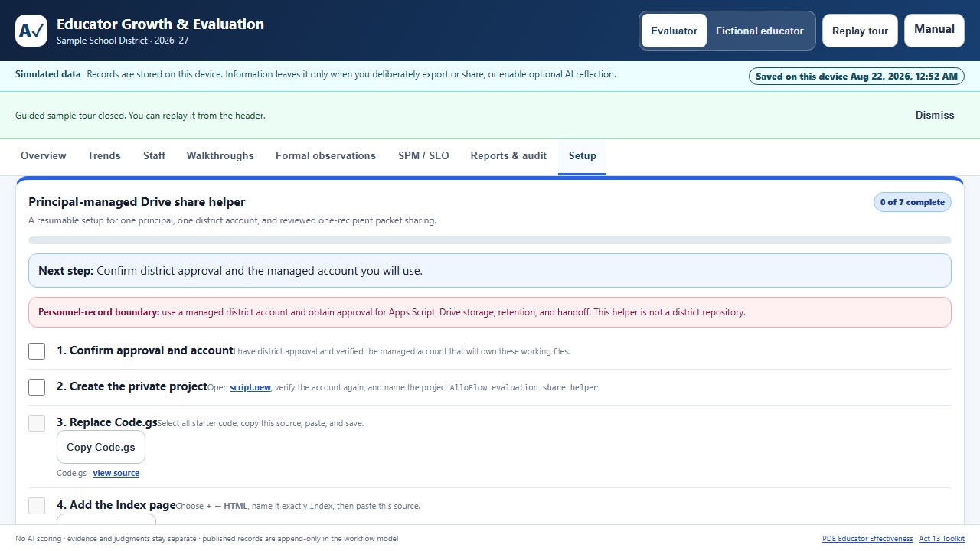
Task: Switch to Fictional educator role
Action: (759, 31)
